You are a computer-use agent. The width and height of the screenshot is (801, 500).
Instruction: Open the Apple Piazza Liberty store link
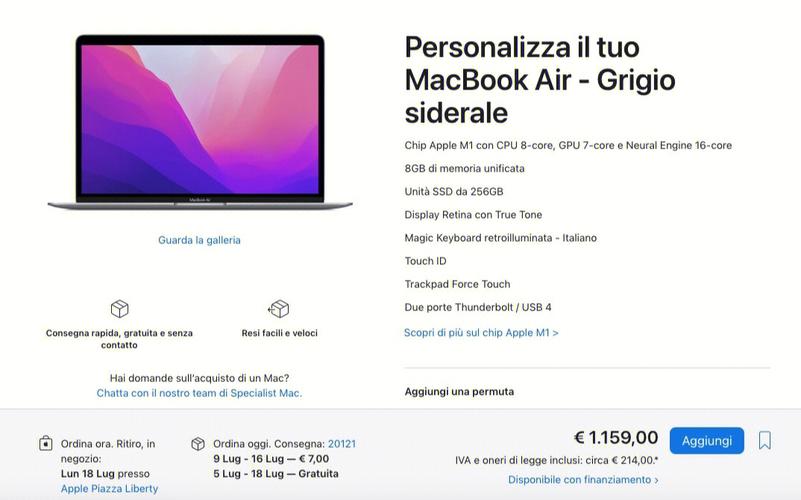[x=109, y=488]
